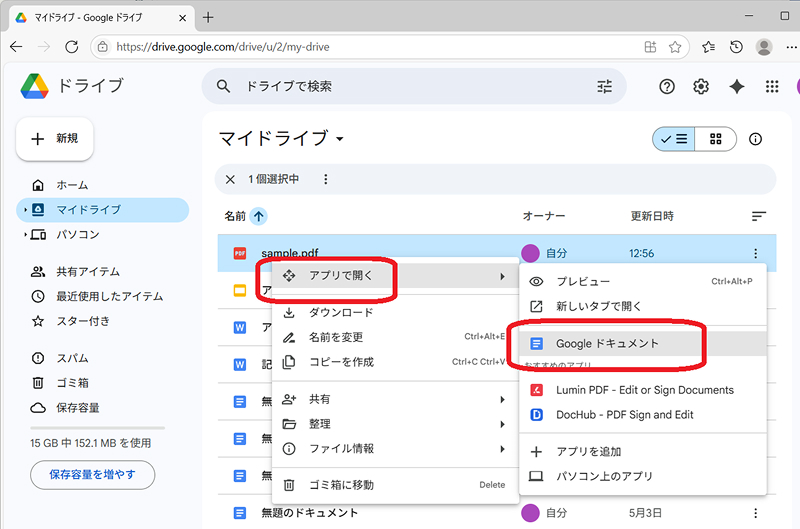Screen dimensions: 800x529
Task: Toggle name sort direction arrow
Action: (x=259, y=216)
